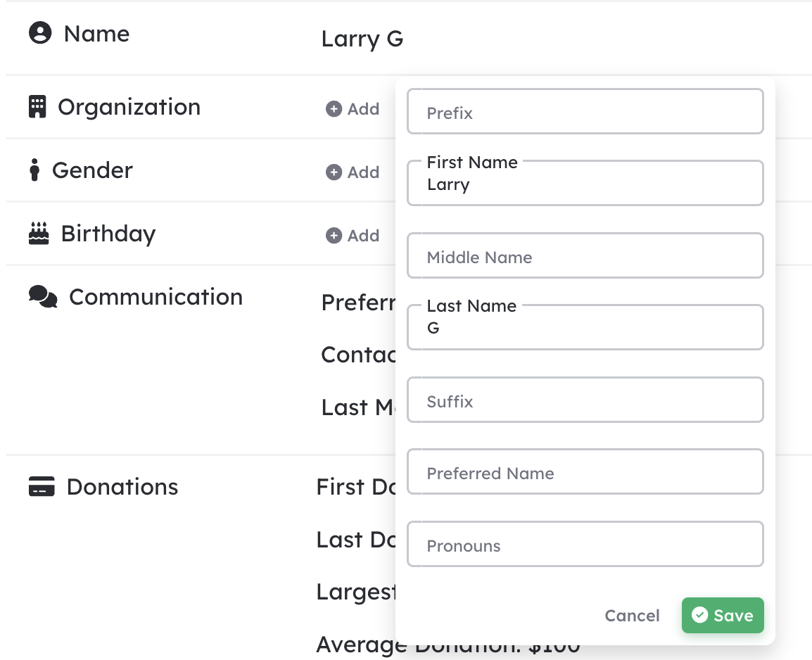The height and width of the screenshot is (660, 812).
Task: Save the name changes
Action: click(723, 615)
